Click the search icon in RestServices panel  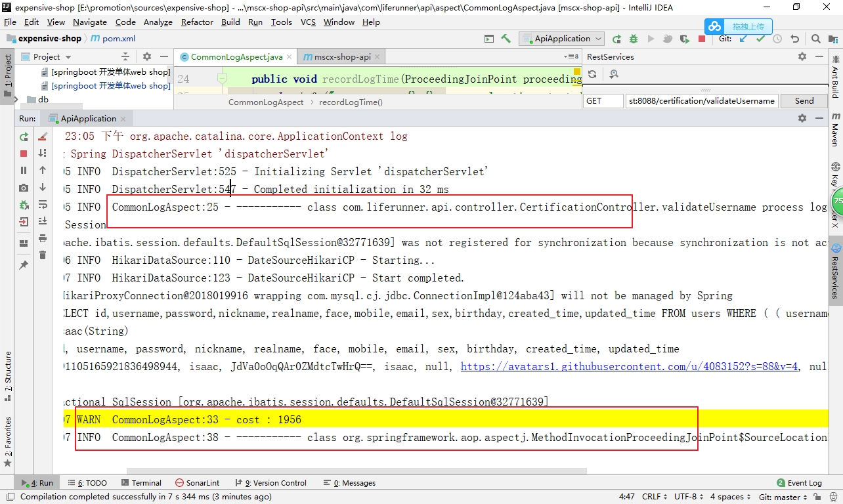pyautogui.click(x=614, y=74)
